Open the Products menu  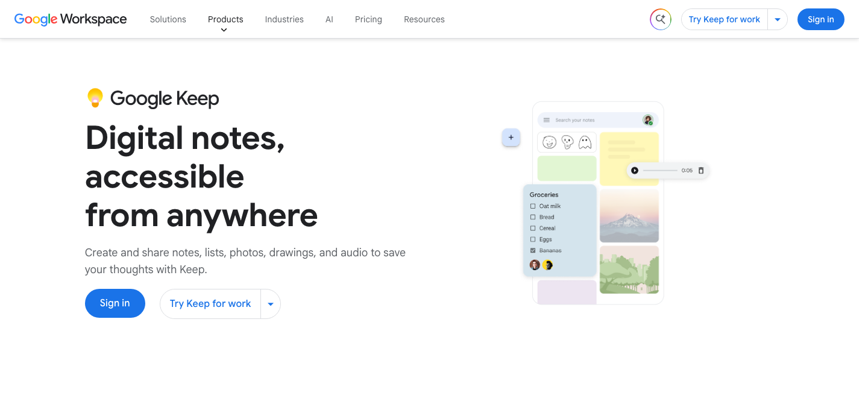tap(225, 19)
